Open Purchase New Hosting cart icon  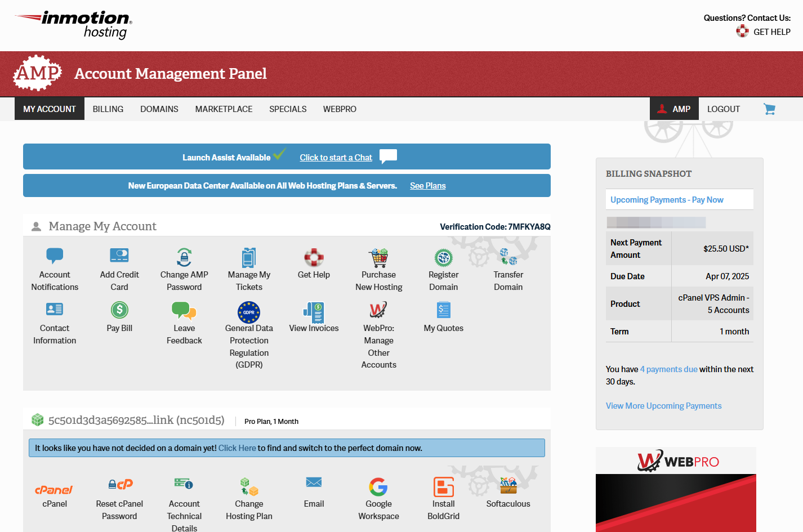[378, 258]
